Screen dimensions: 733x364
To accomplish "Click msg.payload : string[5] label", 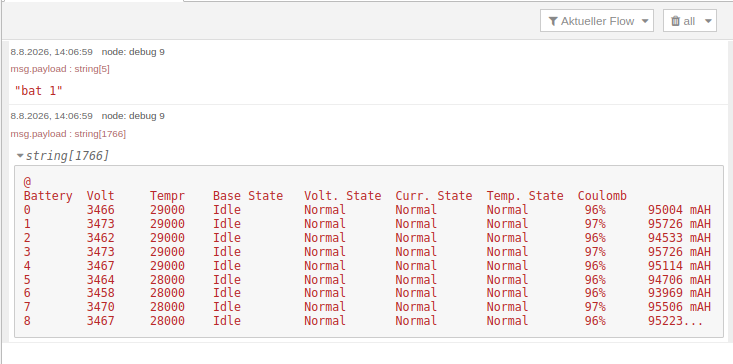I will tap(60, 69).
